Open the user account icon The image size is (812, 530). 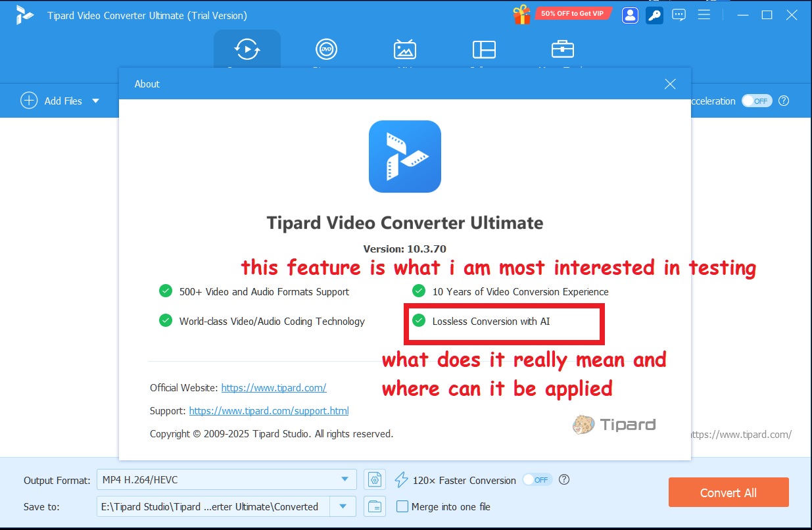pyautogui.click(x=630, y=15)
